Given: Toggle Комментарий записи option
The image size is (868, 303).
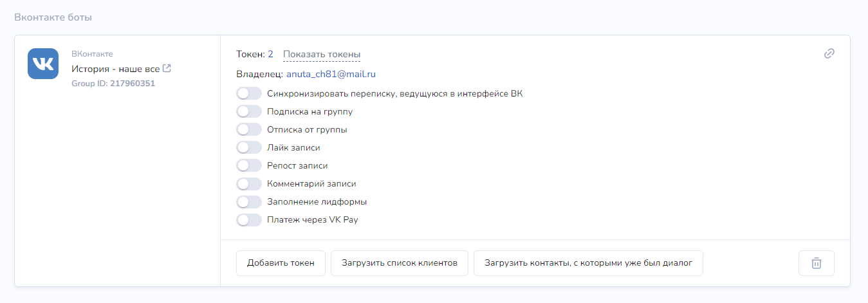Looking at the screenshot, I should click(249, 183).
